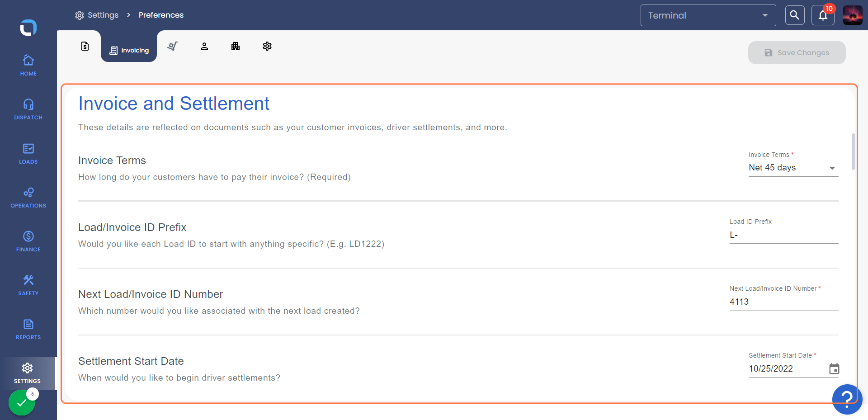Viewport: 868px width, 420px height.
Task: Open the Safety section
Action: click(x=28, y=285)
